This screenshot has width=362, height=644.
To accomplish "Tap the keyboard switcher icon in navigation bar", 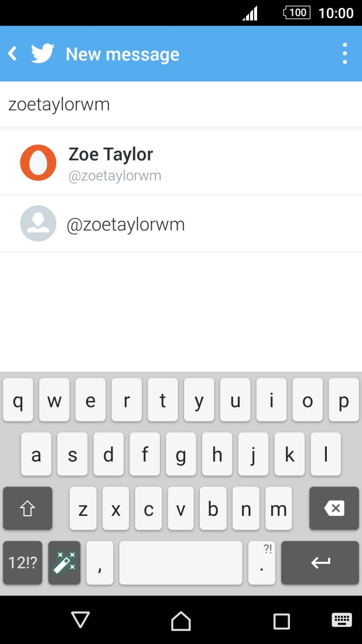I will (340, 620).
